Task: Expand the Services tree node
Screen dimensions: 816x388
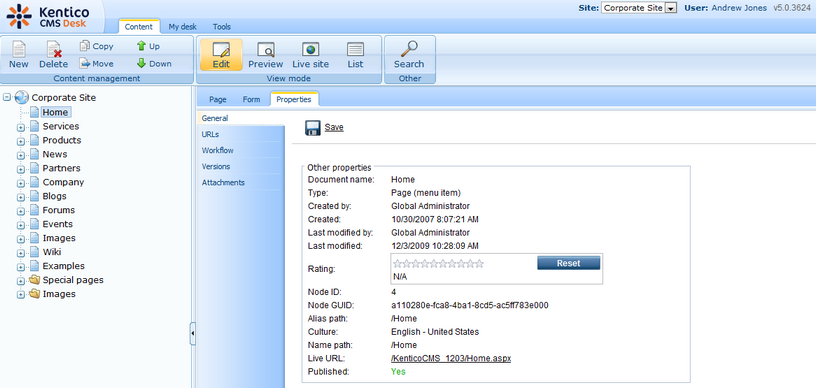Action: pos(21,127)
